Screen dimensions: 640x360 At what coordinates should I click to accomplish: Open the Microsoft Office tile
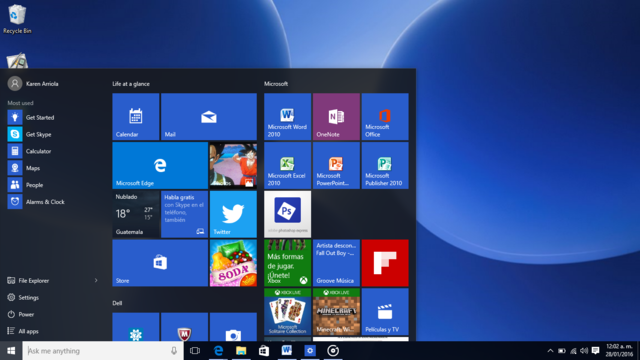tap(385, 117)
